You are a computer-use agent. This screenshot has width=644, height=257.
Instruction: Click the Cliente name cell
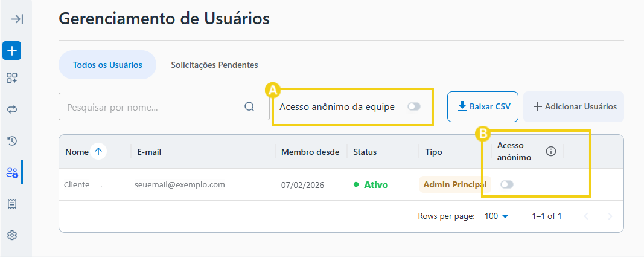[77, 184]
